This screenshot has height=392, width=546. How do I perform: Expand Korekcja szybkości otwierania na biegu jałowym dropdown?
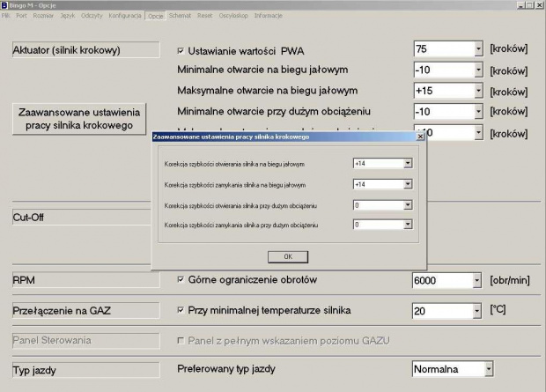coord(408,163)
